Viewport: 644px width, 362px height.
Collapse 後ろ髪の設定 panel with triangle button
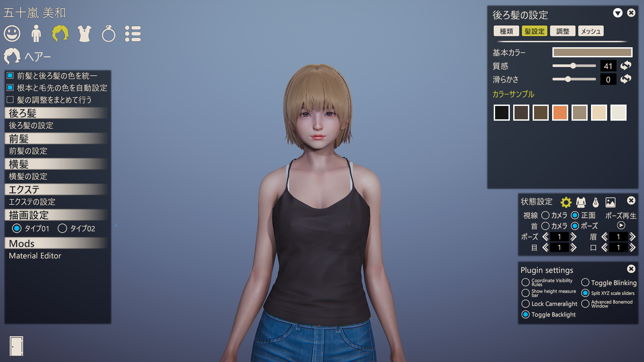point(618,13)
